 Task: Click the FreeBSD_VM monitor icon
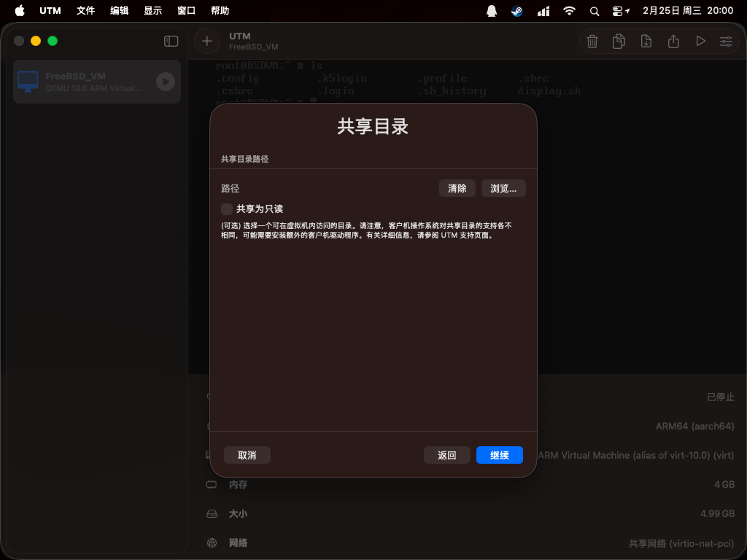click(x=28, y=82)
